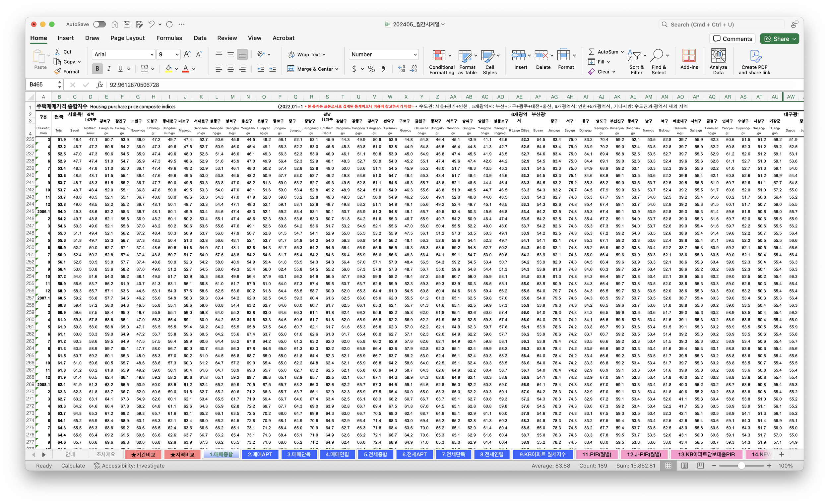The image size is (829, 504).
Task: Toggle the AutoSave switch
Action: point(99,24)
